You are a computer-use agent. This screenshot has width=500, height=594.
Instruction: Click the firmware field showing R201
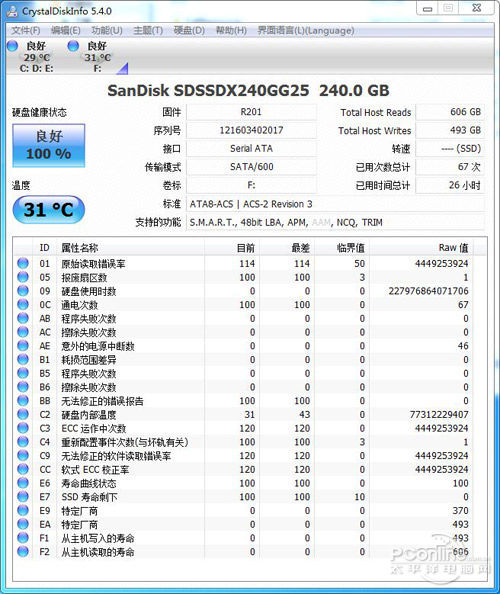252,112
